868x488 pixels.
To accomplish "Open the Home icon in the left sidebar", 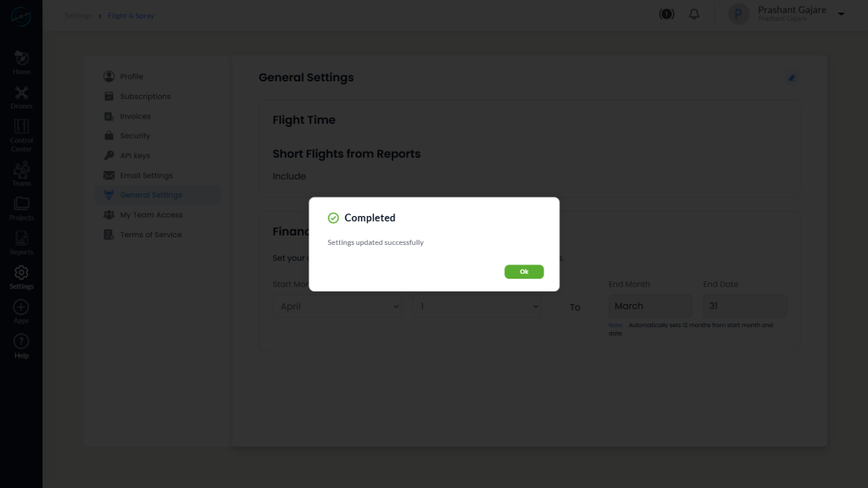I will coord(21,58).
